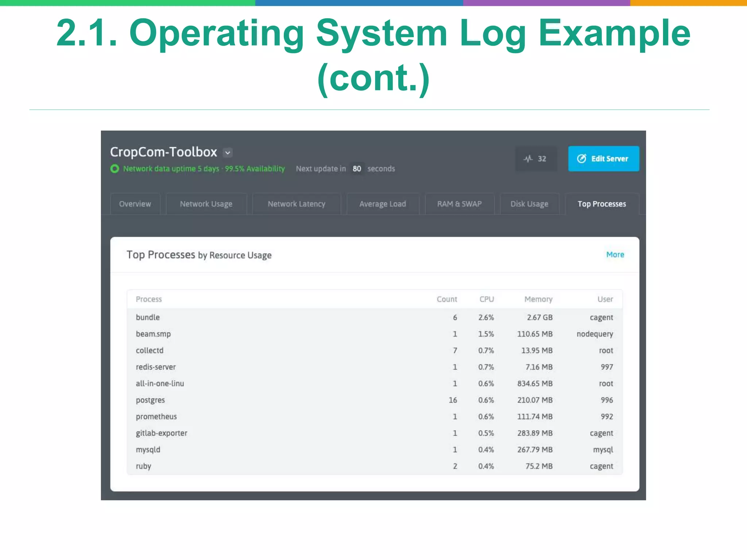
Task: Open the CropCom-Toolbox server dropdown chevron
Action: (x=228, y=152)
